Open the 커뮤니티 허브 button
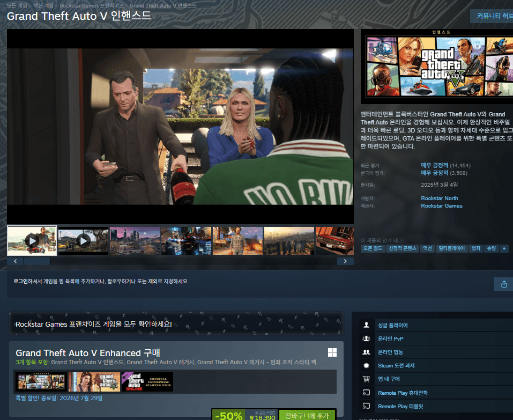This screenshot has width=513, height=420. (x=492, y=16)
